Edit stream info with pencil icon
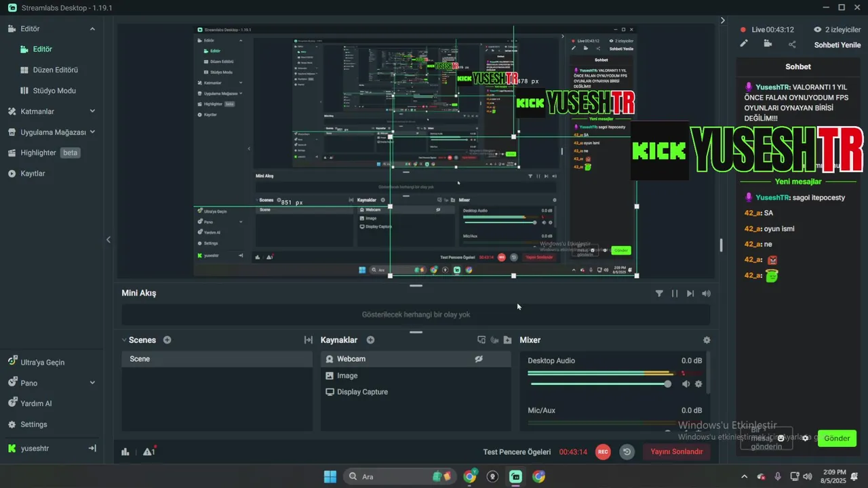 [x=744, y=44]
